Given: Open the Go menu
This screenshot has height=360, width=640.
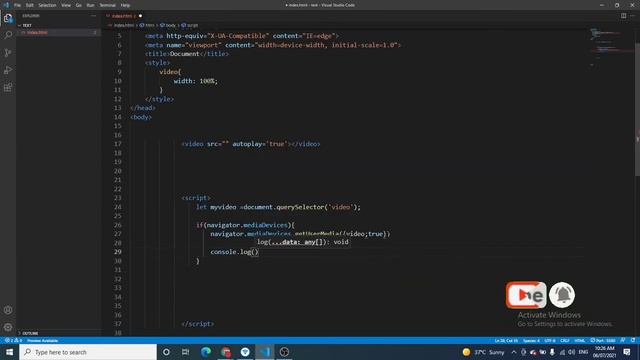Looking at the screenshot, I should point(78,5).
